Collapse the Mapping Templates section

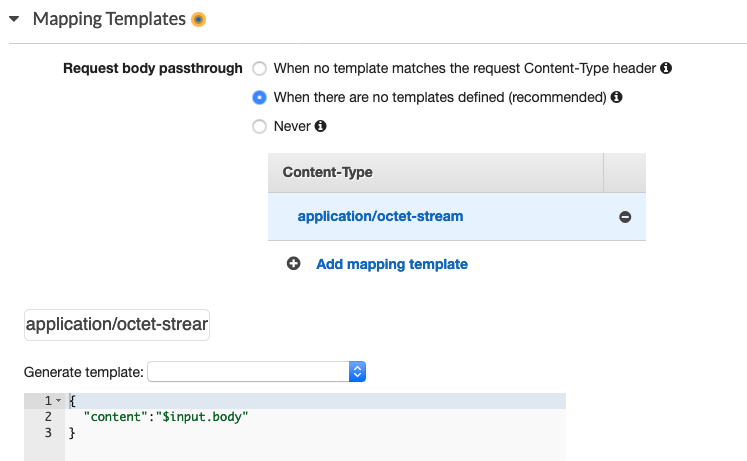click(14, 19)
